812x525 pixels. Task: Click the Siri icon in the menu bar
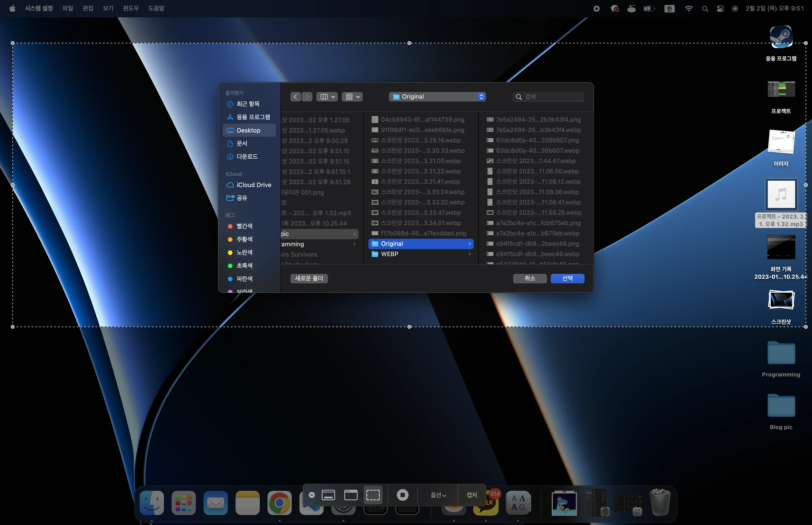click(x=735, y=9)
